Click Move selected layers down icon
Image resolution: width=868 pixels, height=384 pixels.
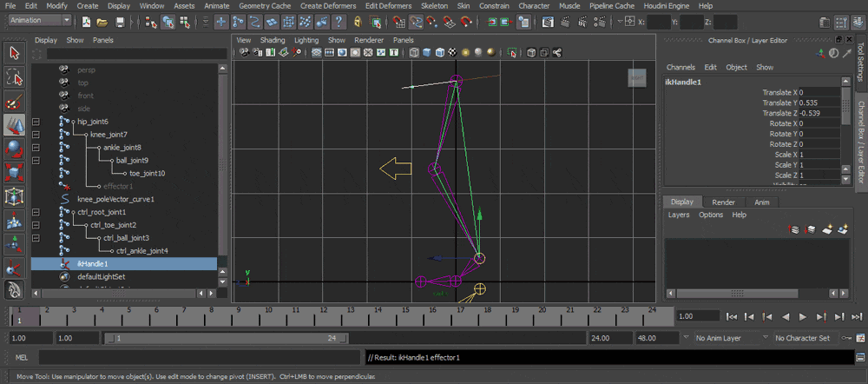click(x=811, y=228)
